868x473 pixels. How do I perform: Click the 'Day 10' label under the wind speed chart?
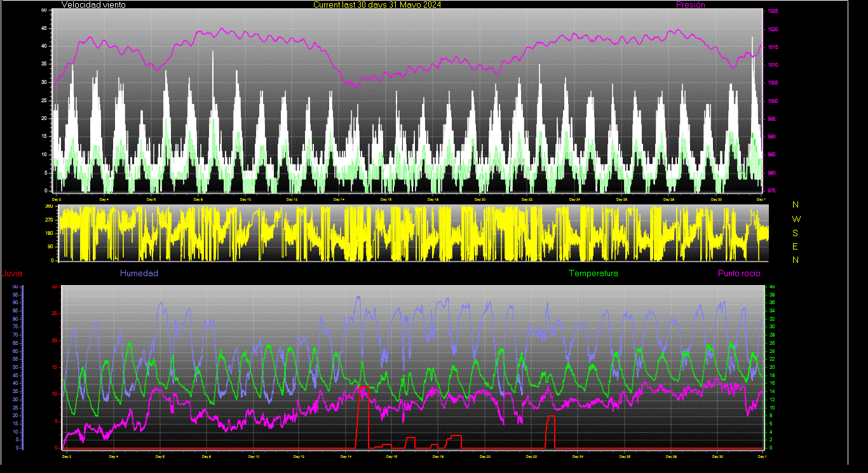tap(245, 199)
